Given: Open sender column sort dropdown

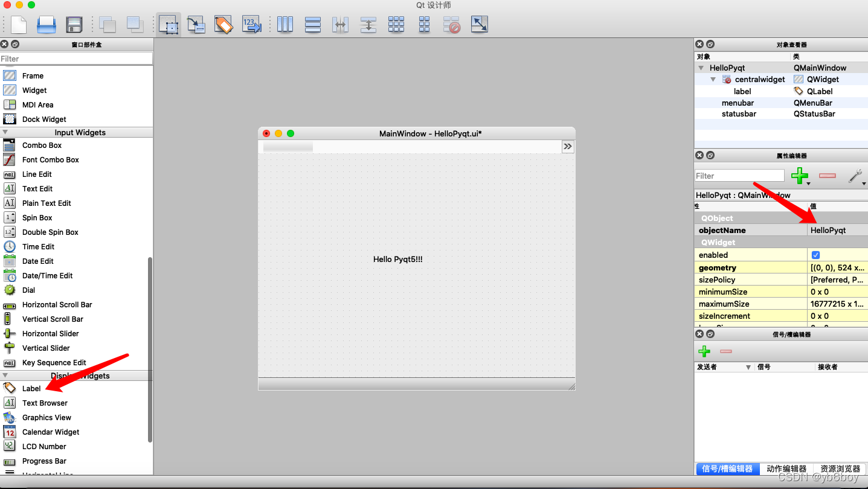Looking at the screenshot, I should (x=748, y=367).
